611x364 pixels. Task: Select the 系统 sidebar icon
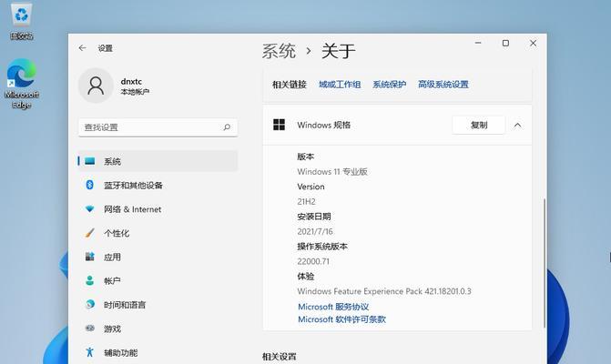(90, 161)
